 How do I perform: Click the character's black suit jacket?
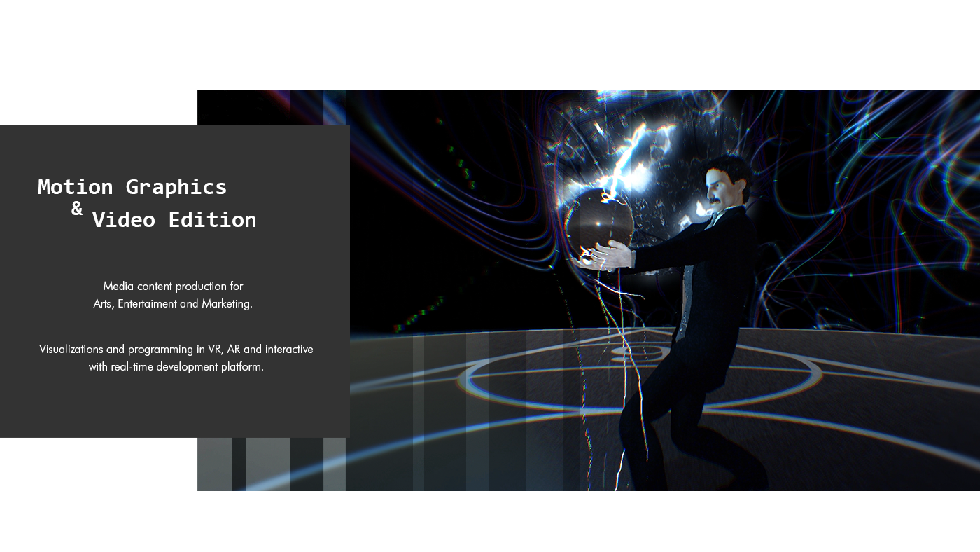point(714,266)
